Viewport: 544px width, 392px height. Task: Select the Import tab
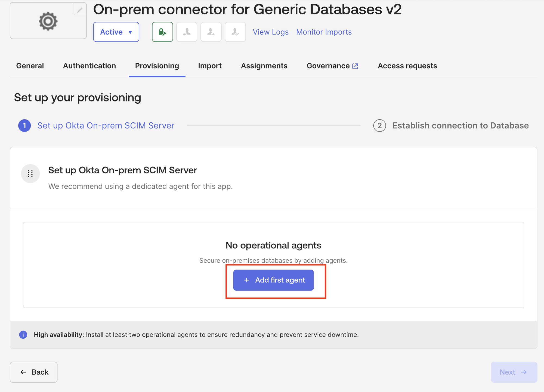tap(210, 66)
